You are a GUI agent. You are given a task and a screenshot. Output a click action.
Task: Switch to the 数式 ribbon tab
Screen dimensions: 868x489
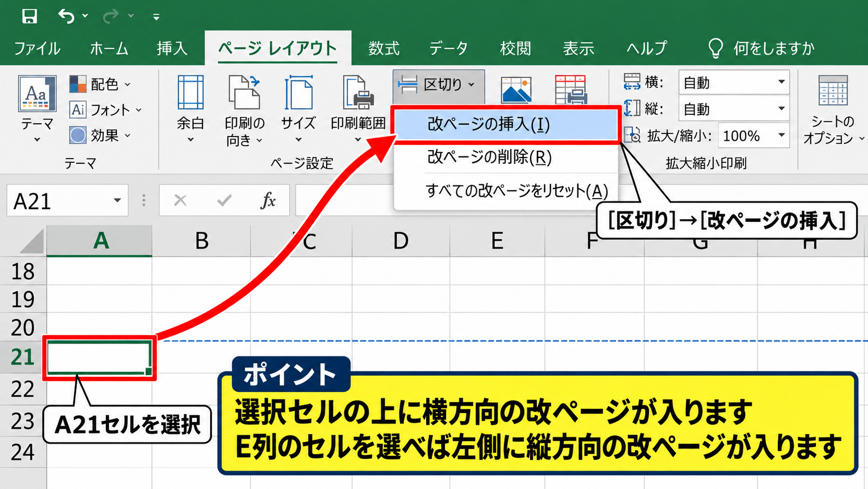(x=384, y=48)
